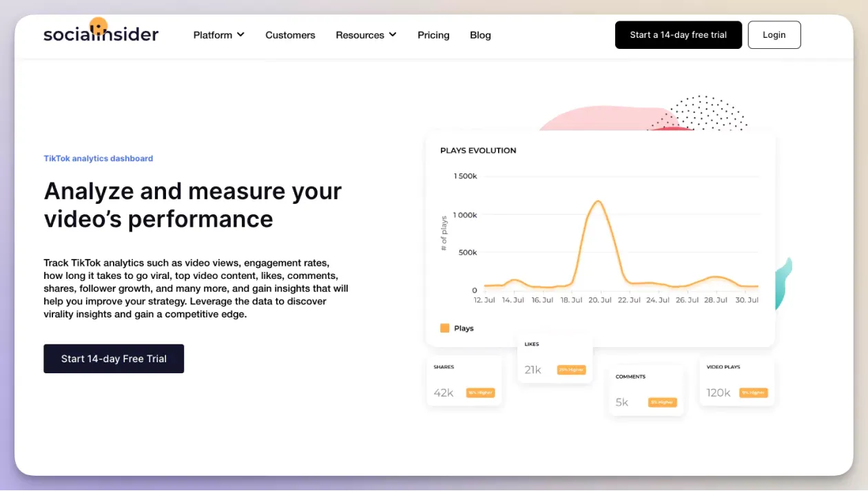Image resolution: width=868 pixels, height=491 pixels.
Task: Click the orange Plays legend swatch
Action: point(444,328)
